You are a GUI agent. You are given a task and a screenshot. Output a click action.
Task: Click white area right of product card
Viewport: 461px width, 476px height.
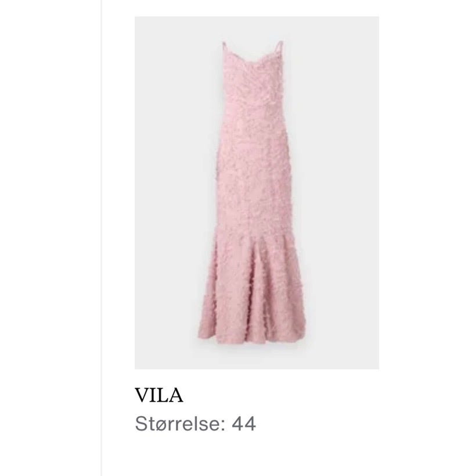(420, 213)
